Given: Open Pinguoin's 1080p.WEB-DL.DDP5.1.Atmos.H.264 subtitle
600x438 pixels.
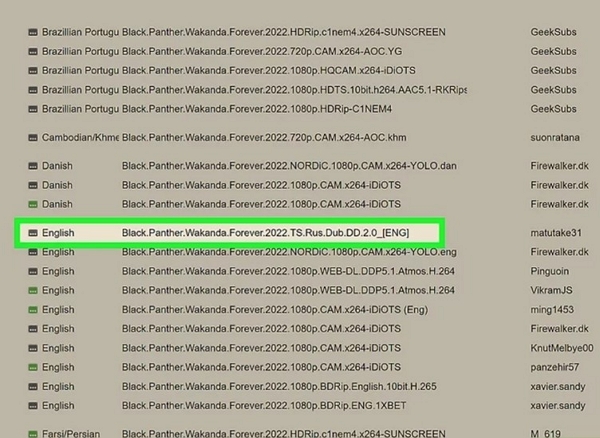Looking at the screenshot, I should pyautogui.click(x=288, y=271).
